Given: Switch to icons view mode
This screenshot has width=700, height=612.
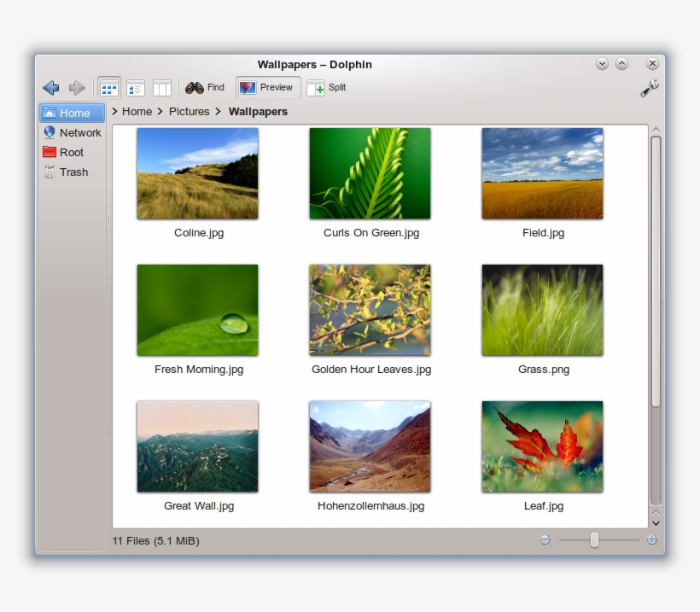Looking at the screenshot, I should pos(108,87).
